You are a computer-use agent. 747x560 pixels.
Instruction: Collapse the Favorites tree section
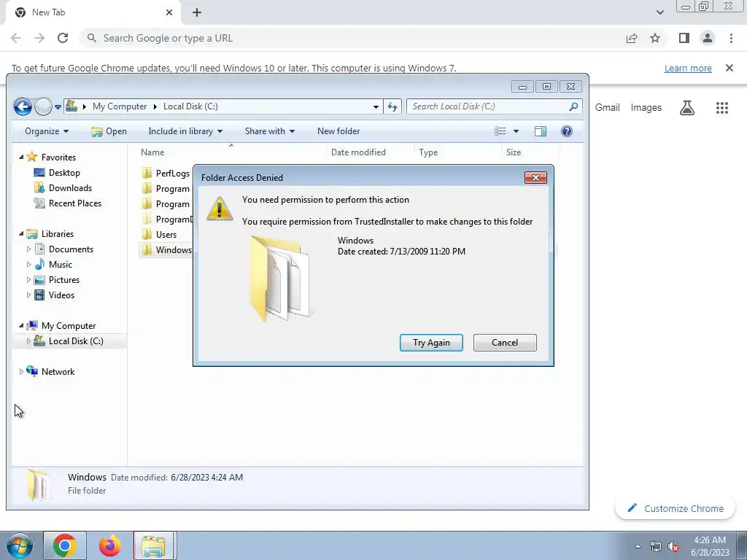coord(21,157)
